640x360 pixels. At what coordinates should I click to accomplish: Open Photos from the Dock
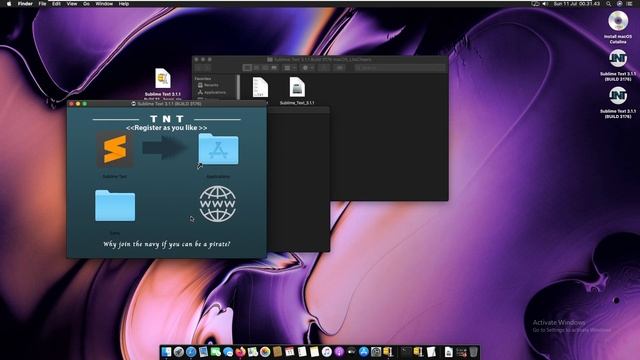[265, 351]
